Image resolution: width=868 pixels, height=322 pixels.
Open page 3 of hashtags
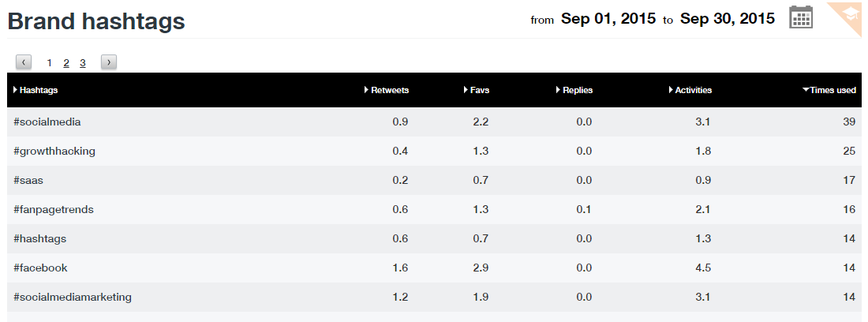click(82, 62)
